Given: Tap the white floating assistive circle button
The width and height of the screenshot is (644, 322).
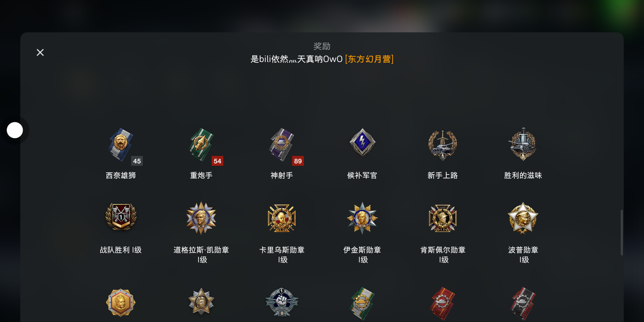Looking at the screenshot, I should point(15,130).
